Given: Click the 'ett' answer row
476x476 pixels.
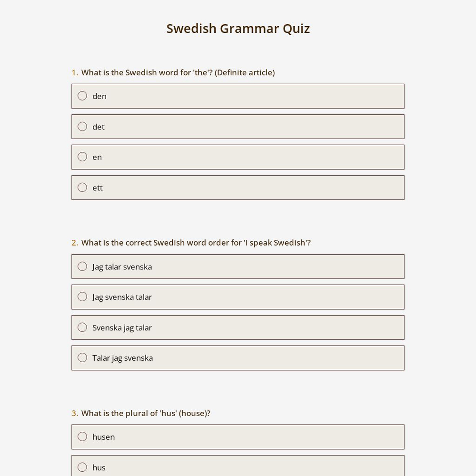Looking at the screenshot, I should pos(238,187).
